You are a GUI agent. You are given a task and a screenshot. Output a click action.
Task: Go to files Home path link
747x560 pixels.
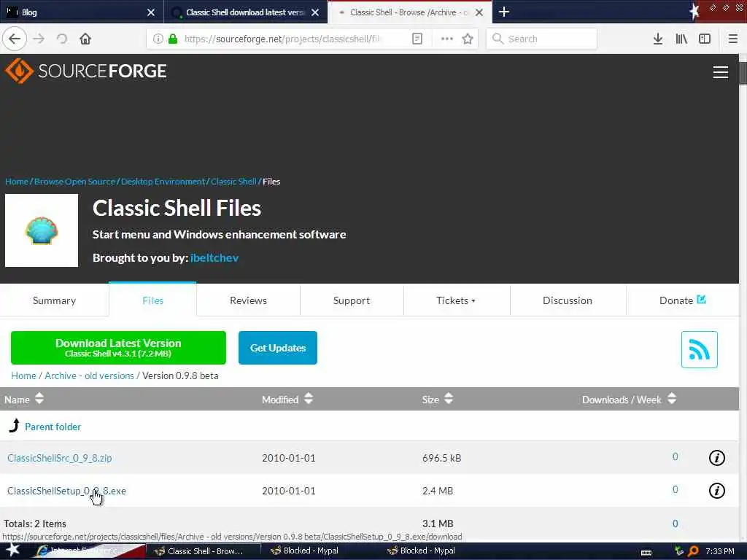pyautogui.click(x=23, y=376)
